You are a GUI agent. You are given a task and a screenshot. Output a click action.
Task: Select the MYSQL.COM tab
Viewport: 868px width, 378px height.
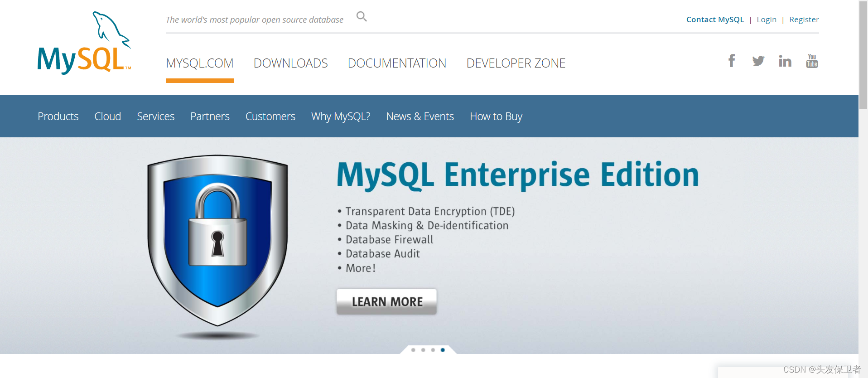tap(200, 63)
